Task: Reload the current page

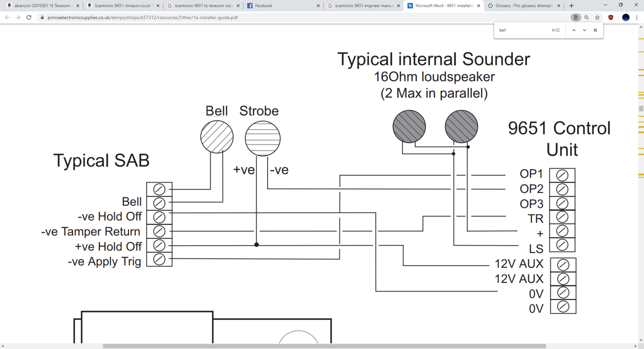Action: click(x=29, y=17)
